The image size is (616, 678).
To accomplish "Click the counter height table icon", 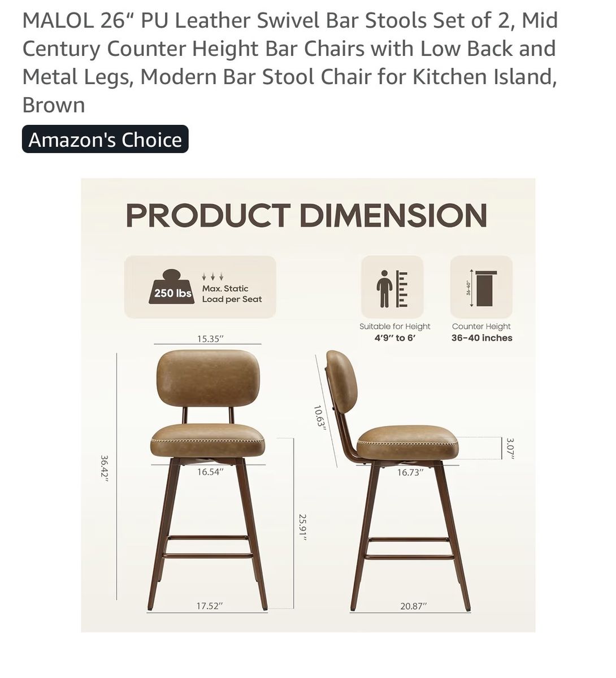I will [x=481, y=288].
